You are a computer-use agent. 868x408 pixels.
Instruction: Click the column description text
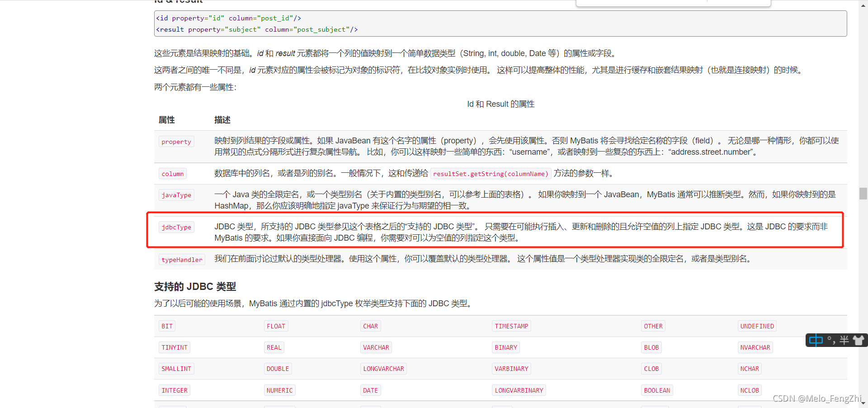coord(413,173)
